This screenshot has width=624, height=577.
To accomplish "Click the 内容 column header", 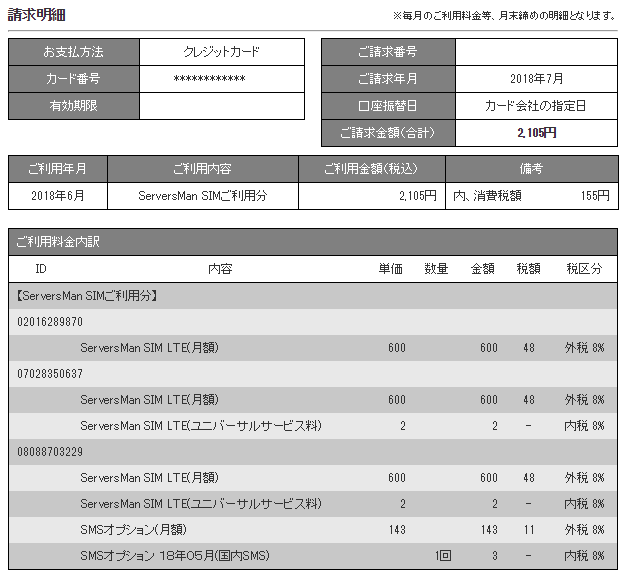I will point(220,269).
